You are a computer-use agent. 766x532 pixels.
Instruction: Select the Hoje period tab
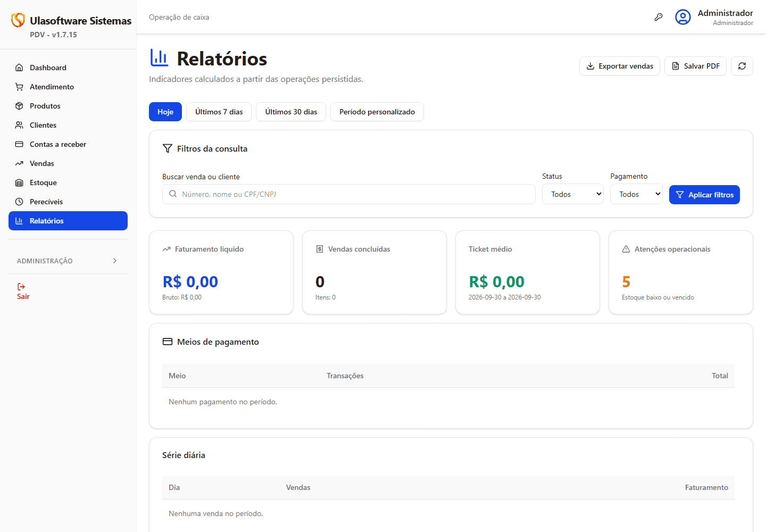click(x=165, y=112)
